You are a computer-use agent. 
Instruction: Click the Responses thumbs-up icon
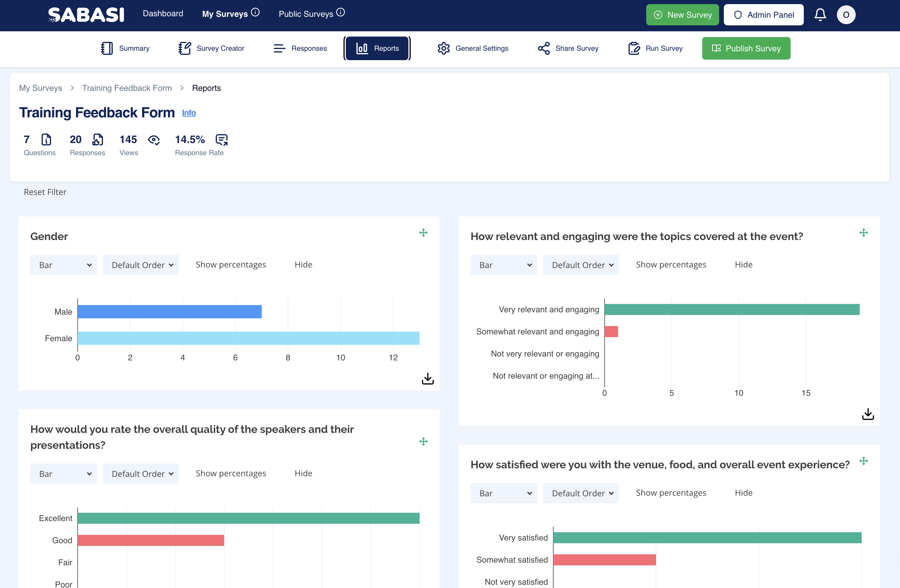[x=98, y=139]
